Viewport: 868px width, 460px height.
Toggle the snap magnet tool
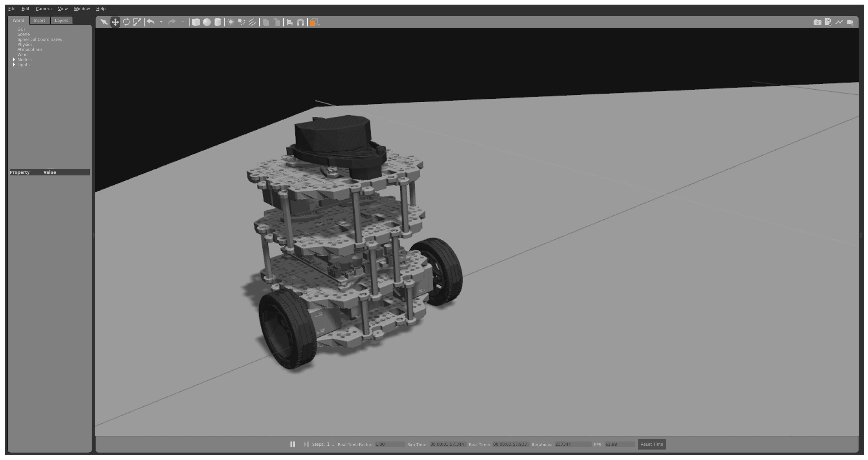click(x=300, y=22)
